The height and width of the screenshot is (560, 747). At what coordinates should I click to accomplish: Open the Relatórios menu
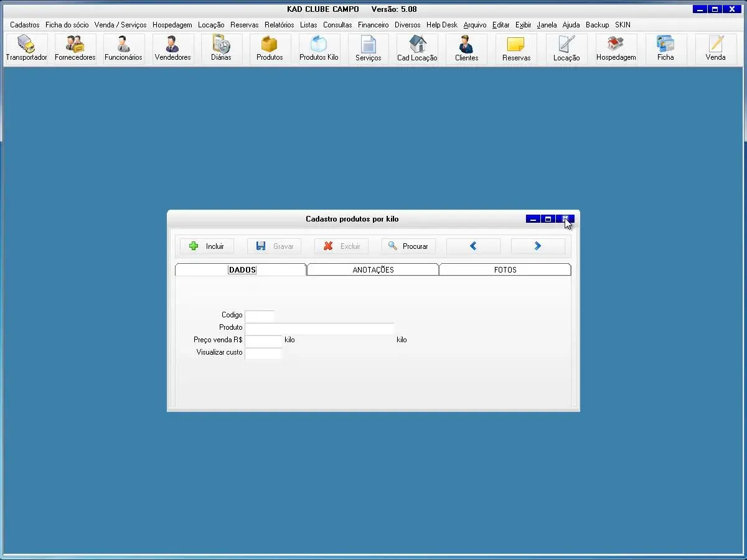tap(279, 25)
